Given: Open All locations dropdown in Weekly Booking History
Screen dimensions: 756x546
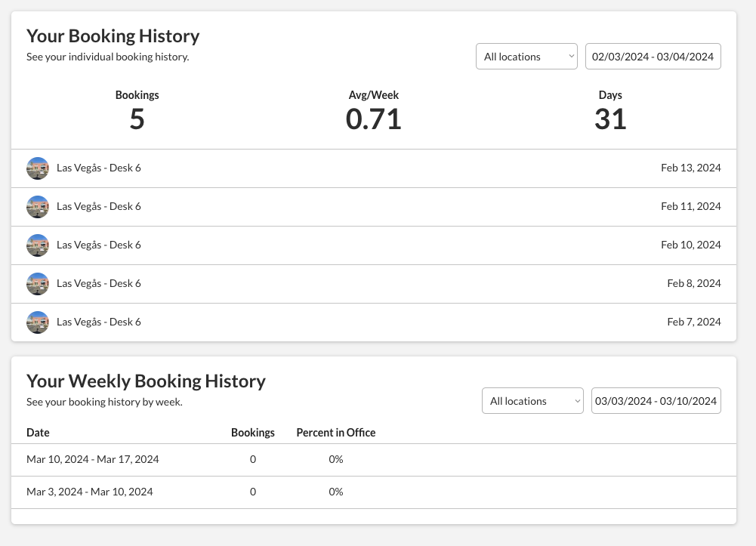Looking at the screenshot, I should (532, 401).
